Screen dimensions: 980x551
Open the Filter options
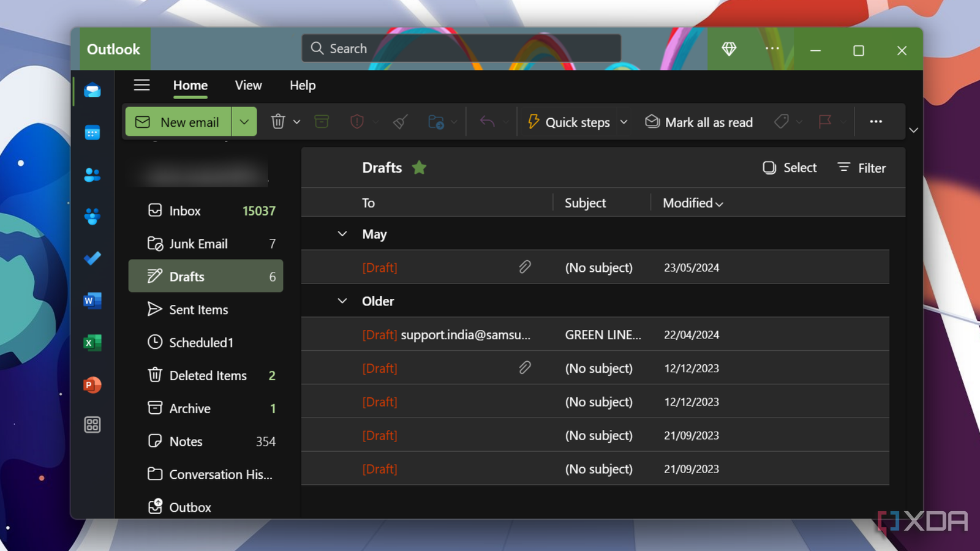tap(862, 168)
